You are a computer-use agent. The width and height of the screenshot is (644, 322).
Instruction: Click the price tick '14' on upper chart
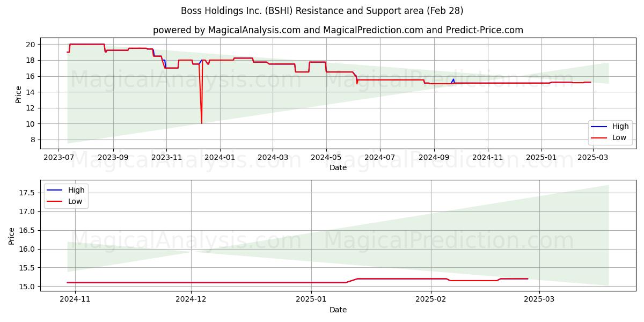coord(31,92)
